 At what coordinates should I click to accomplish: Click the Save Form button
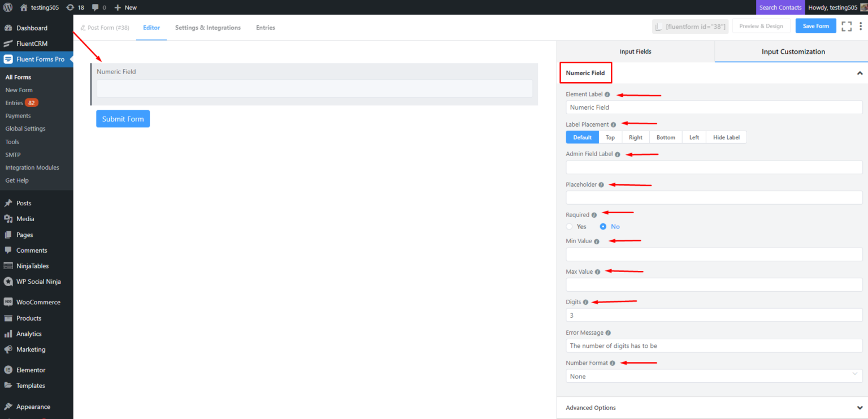coord(815,25)
